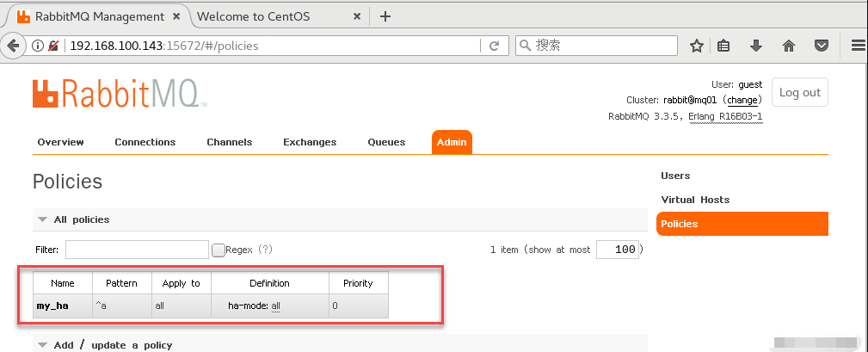Go to browser home icon
The height and width of the screenshot is (352, 868).
pos(789,46)
